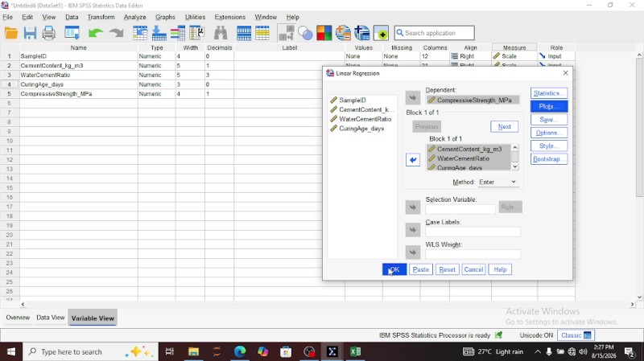644x361 pixels.
Task: Click the orange globe table toolbar icon
Action: 343,33
